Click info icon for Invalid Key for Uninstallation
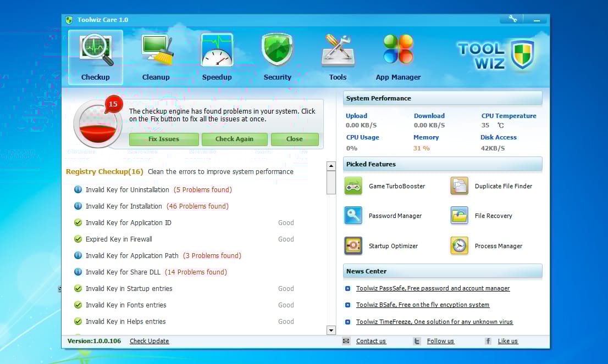 click(x=78, y=189)
